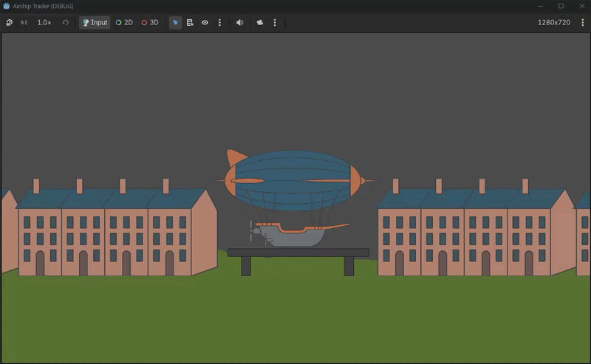Open the camera options three-dot menu

pyautogui.click(x=275, y=23)
